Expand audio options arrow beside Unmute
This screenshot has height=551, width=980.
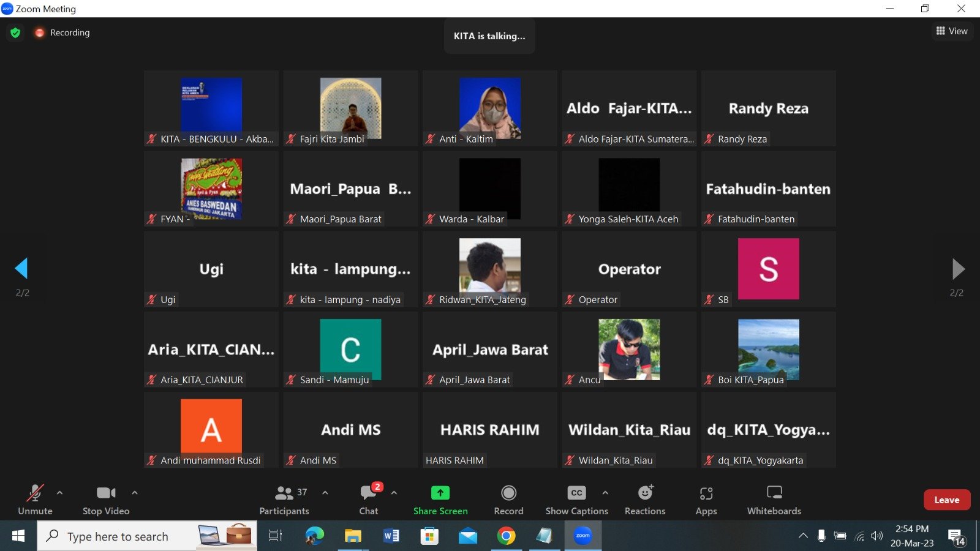(x=59, y=492)
